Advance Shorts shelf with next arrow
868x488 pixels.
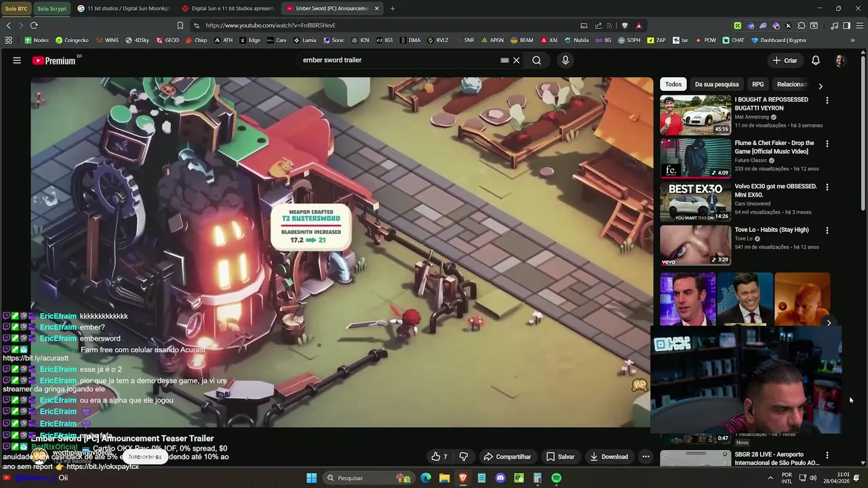(x=829, y=323)
